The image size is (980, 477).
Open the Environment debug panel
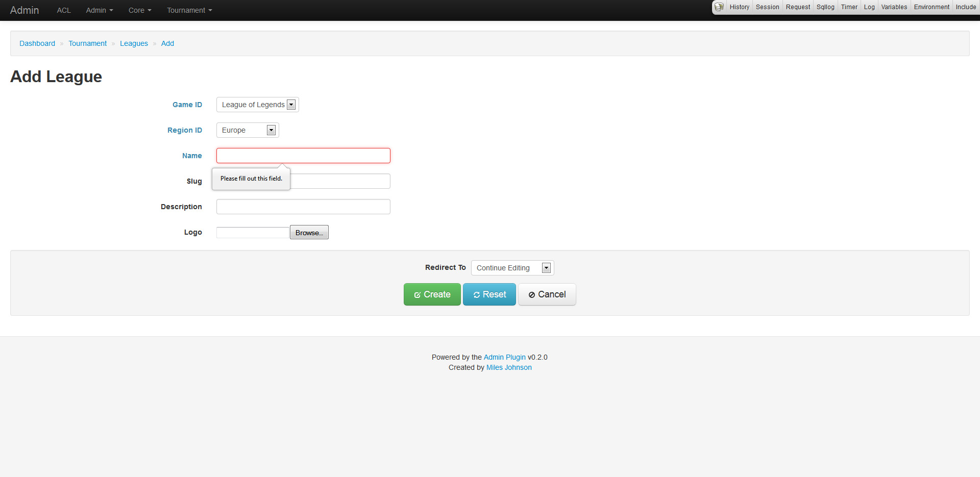click(x=931, y=7)
